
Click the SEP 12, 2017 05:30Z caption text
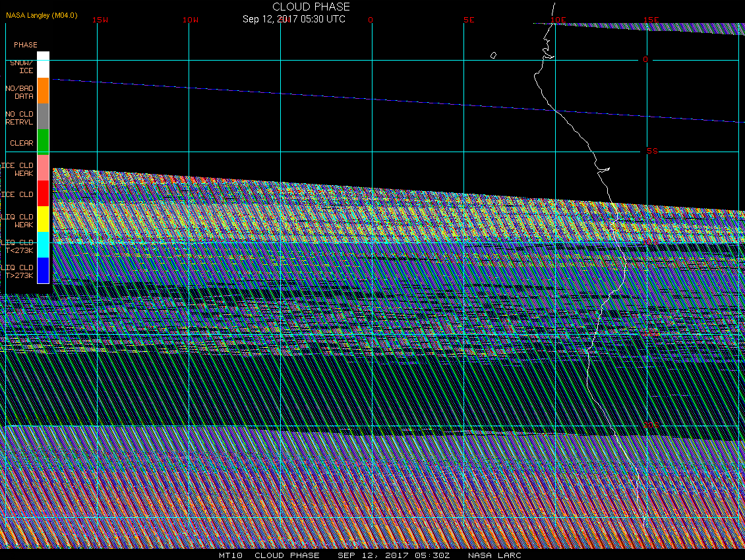394,555
